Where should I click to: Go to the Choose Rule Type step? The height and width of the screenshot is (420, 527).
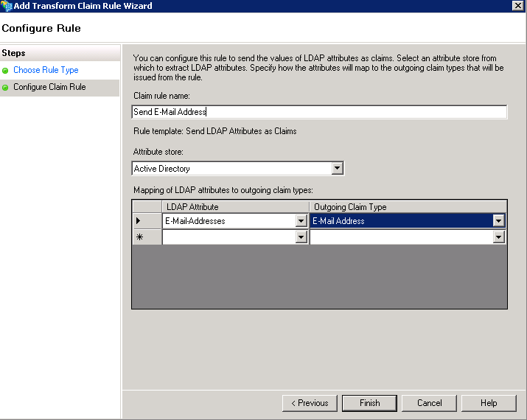click(46, 71)
